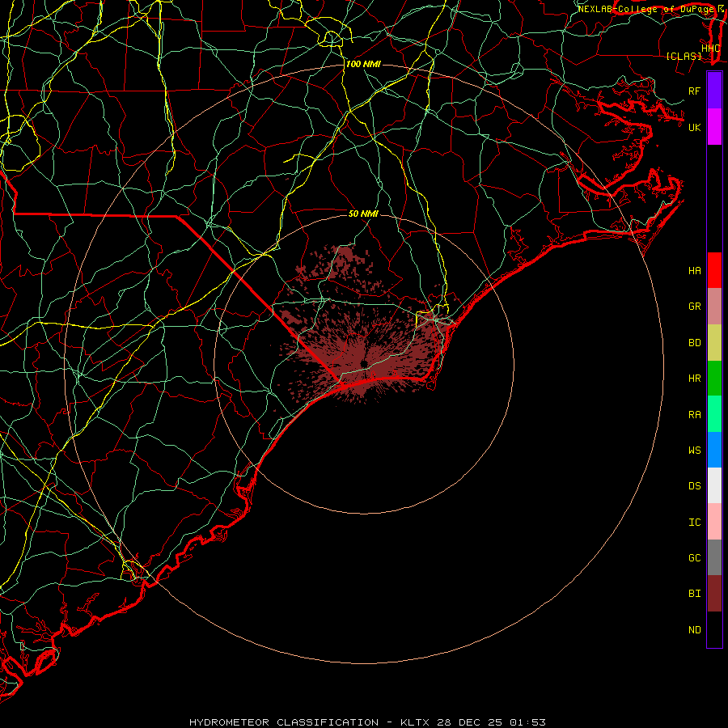Screen dimensions: 728x728
Task: Click the BI legend label
Action: coord(694,594)
